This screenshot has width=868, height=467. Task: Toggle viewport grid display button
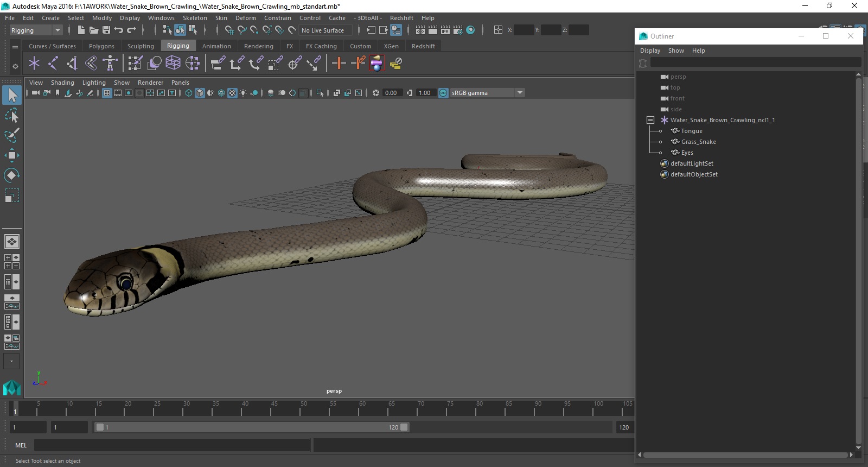coord(107,93)
